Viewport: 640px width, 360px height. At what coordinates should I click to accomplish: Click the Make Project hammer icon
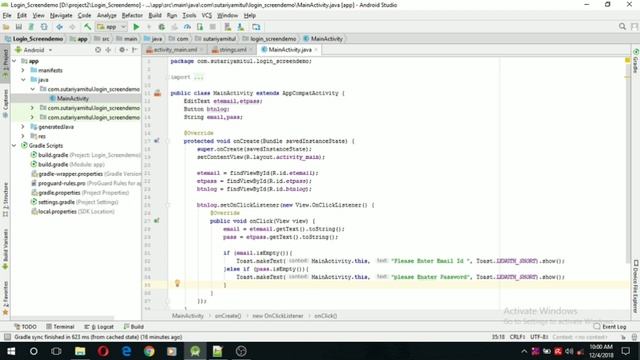point(87,27)
